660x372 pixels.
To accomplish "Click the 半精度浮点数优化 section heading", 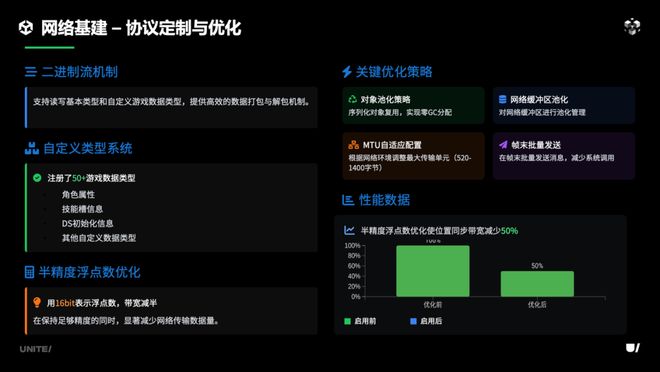I will tap(89, 272).
